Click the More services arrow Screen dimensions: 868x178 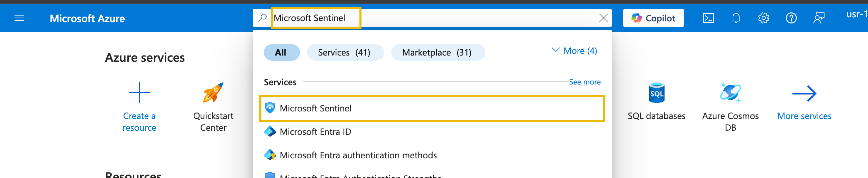click(804, 93)
